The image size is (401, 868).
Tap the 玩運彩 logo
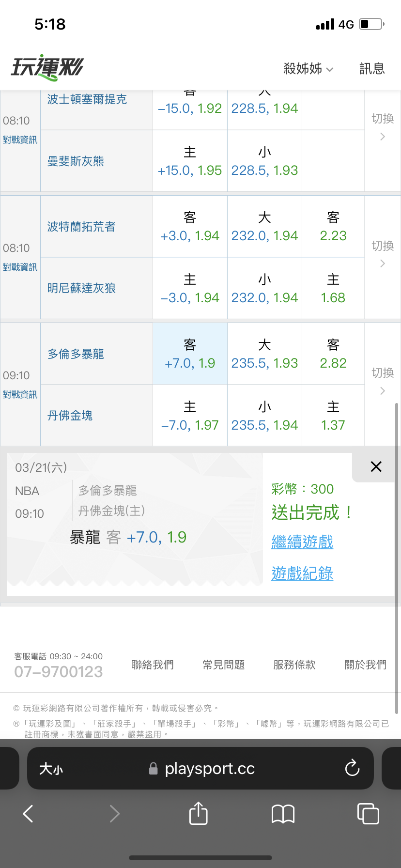[x=47, y=68]
